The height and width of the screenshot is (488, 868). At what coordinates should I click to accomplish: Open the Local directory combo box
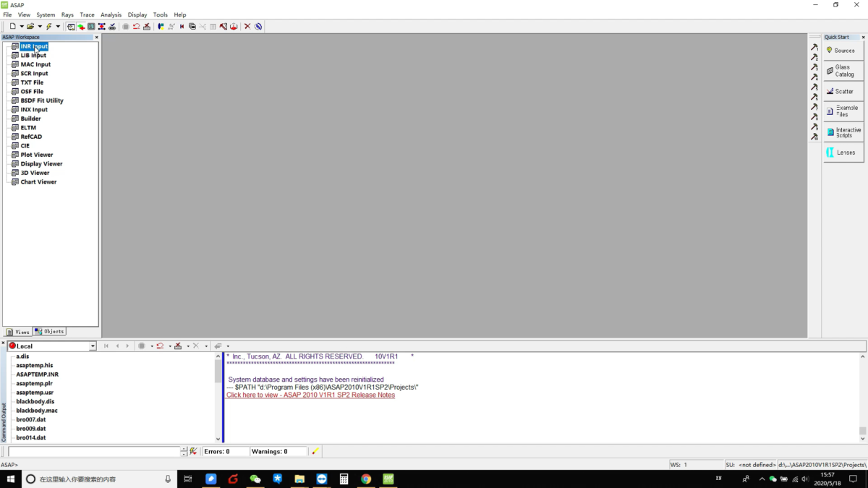[93, 346]
